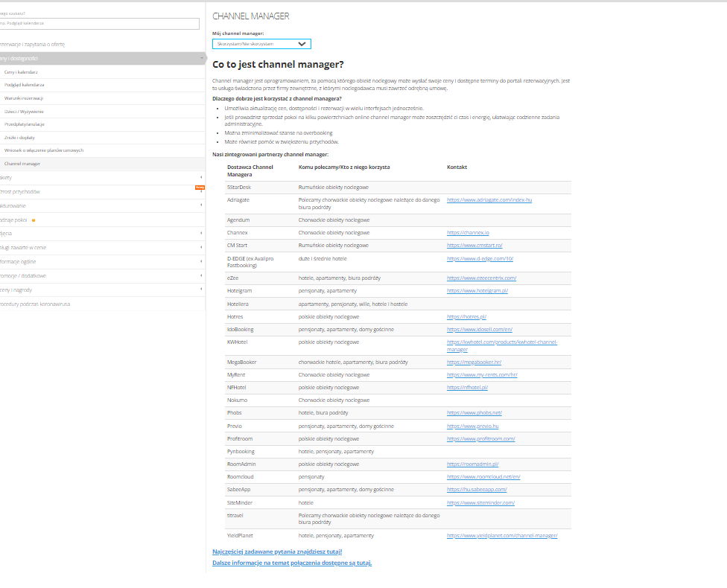Open 'Ceny i kalendarz' submenu item
This screenshot has width=727, height=588.
click(21, 72)
